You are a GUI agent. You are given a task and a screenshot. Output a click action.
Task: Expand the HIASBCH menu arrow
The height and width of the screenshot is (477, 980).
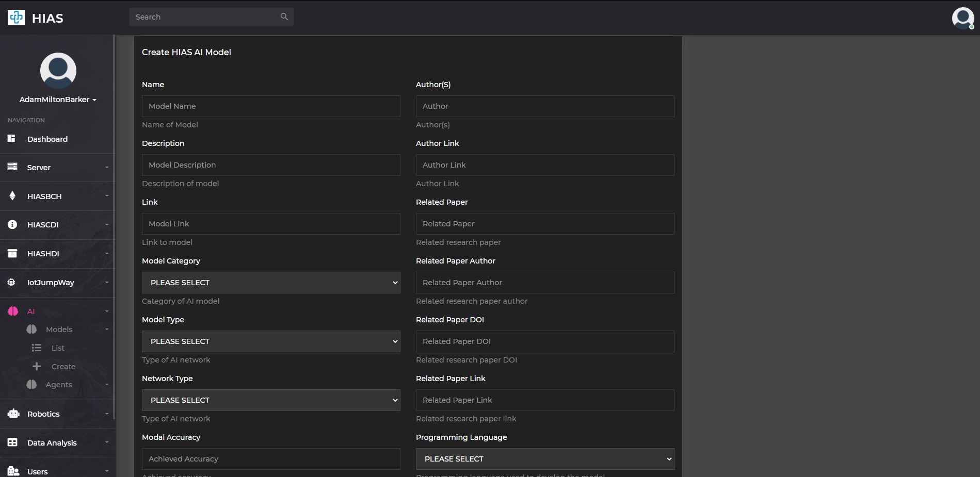(x=107, y=196)
